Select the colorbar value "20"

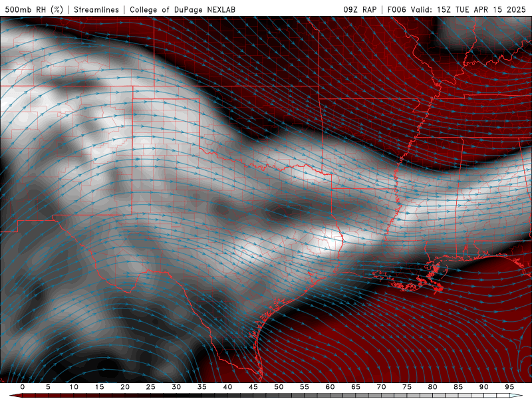pyautogui.click(x=125, y=387)
